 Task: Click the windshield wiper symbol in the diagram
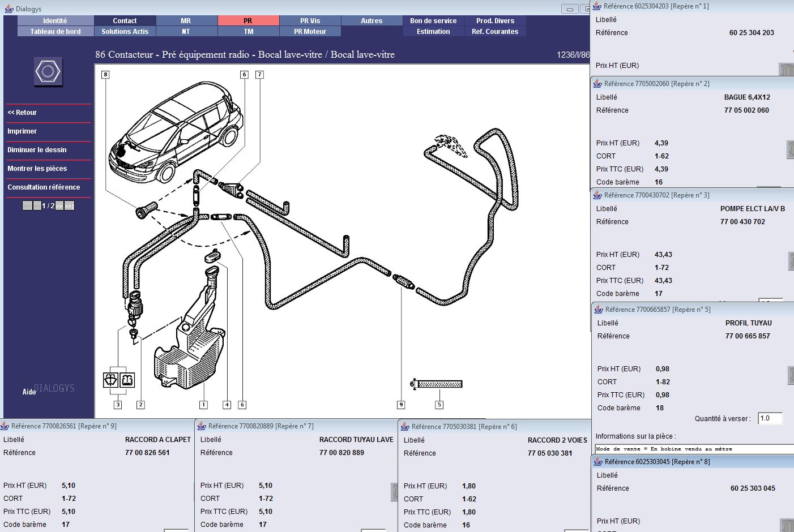[111, 380]
